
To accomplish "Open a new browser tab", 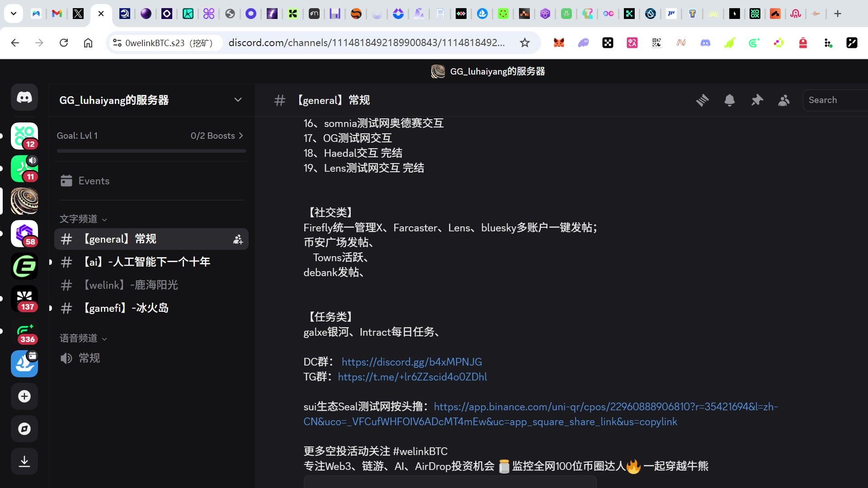I will click(838, 14).
